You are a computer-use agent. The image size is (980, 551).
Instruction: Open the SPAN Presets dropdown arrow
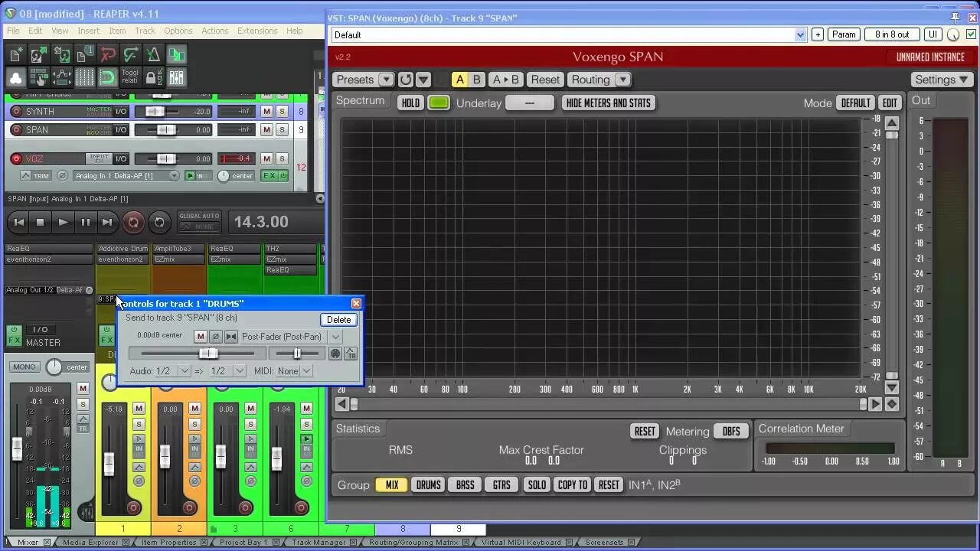point(386,80)
